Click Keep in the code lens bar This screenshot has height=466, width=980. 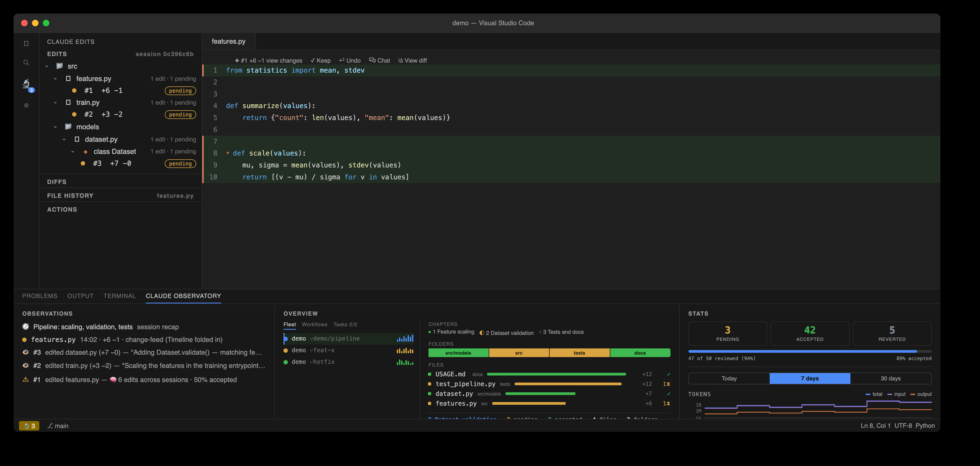[320, 60]
